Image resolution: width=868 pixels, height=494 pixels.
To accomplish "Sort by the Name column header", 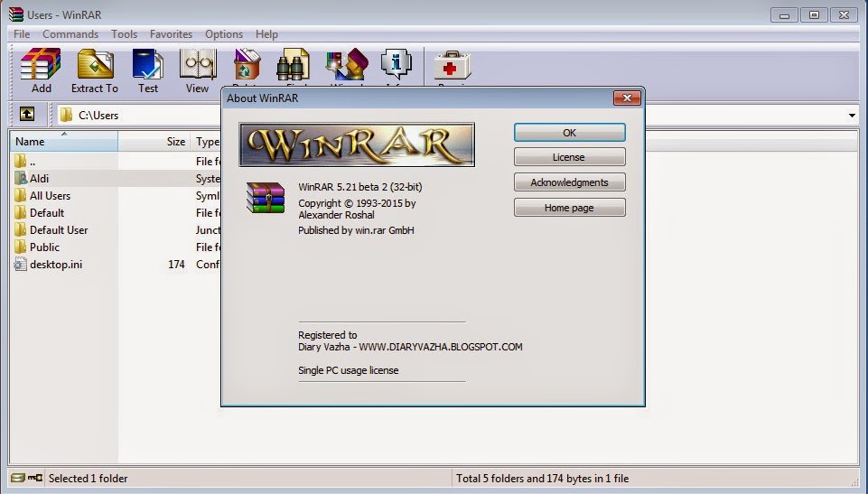I will pyautogui.click(x=63, y=141).
